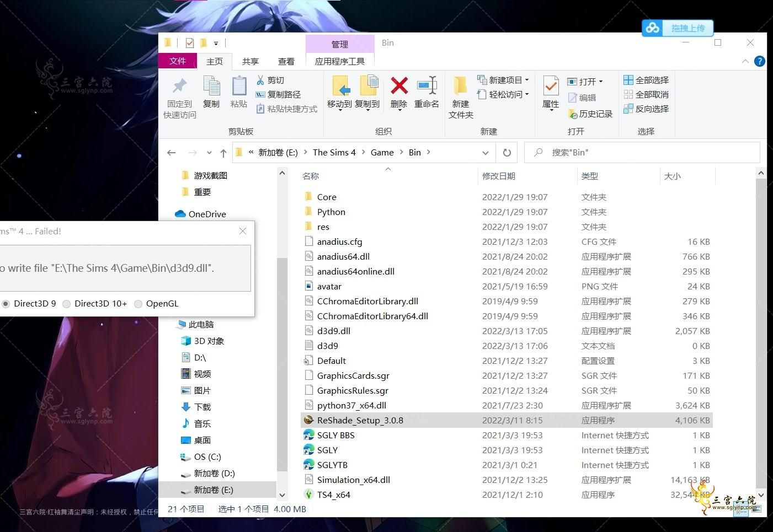
Task: Click the Up one level arrow
Action: [x=223, y=153]
